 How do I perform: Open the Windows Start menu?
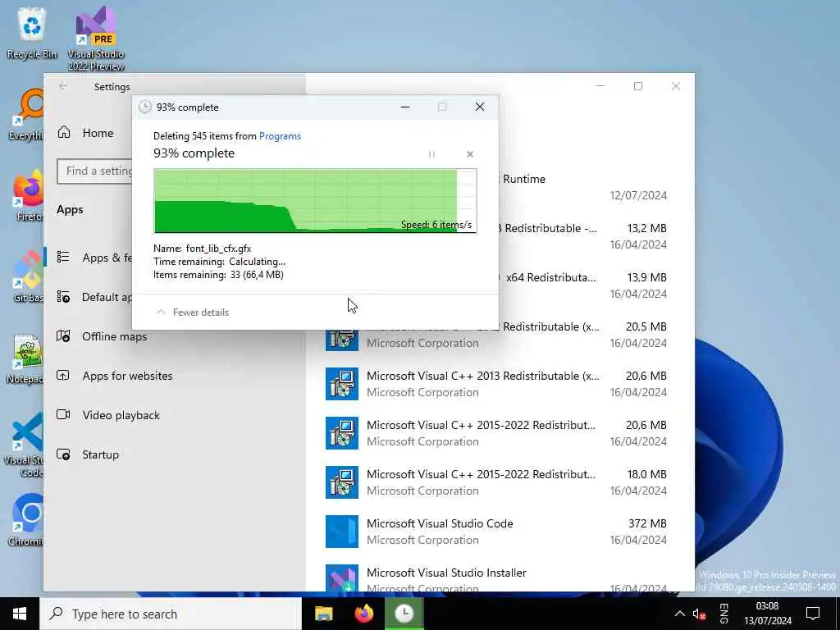20,614
